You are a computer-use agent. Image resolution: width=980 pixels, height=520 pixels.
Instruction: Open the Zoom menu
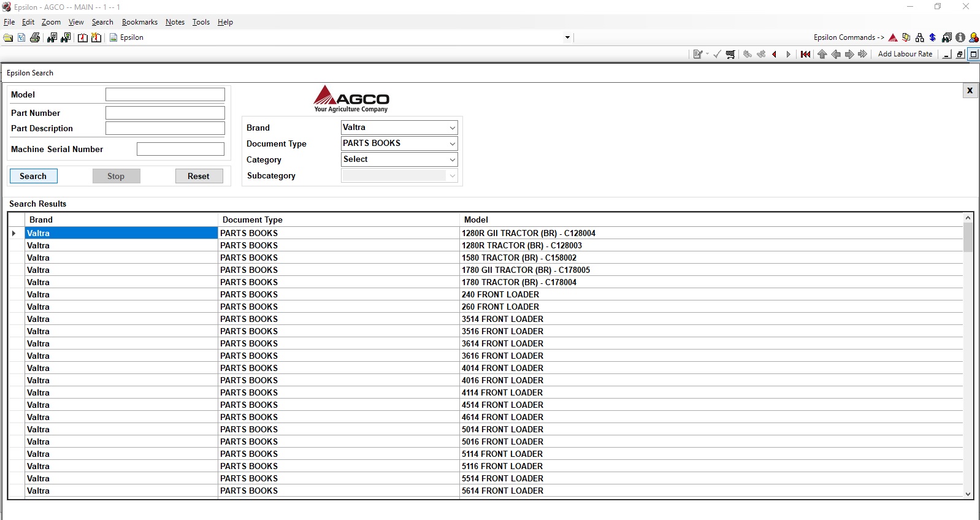[x=51, y=22]
